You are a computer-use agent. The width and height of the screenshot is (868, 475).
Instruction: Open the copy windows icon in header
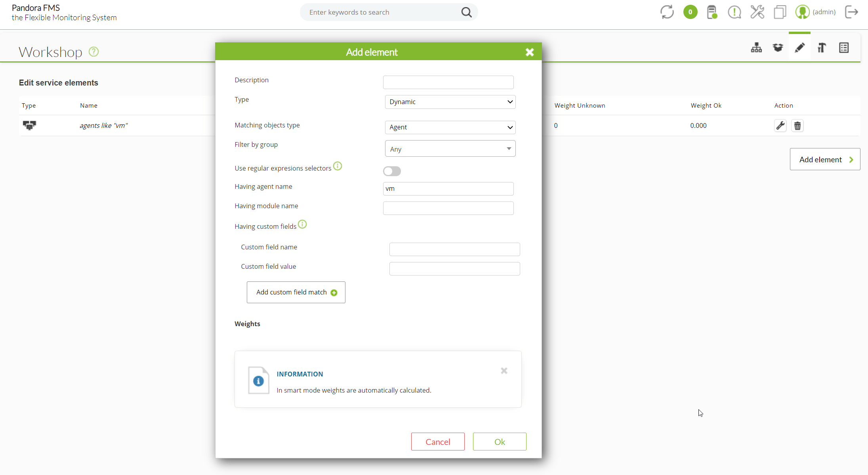pyautogui.click(x=780, y=12)
